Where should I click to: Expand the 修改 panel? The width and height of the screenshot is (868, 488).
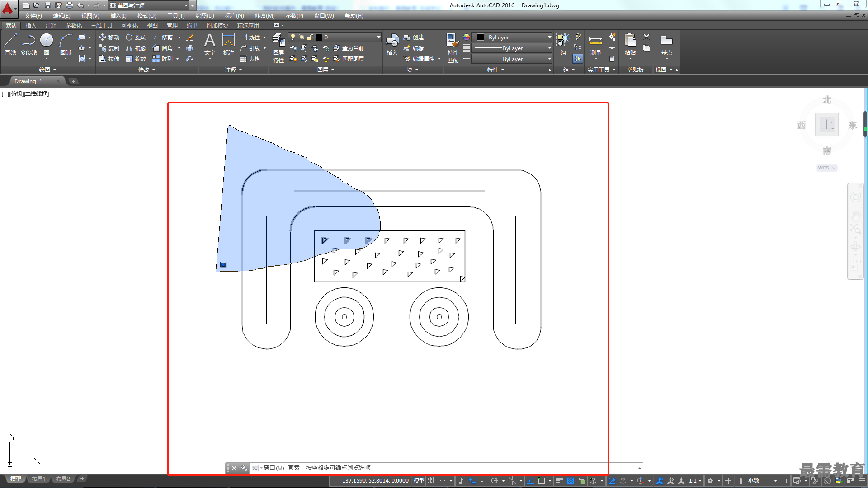[146, 70]
